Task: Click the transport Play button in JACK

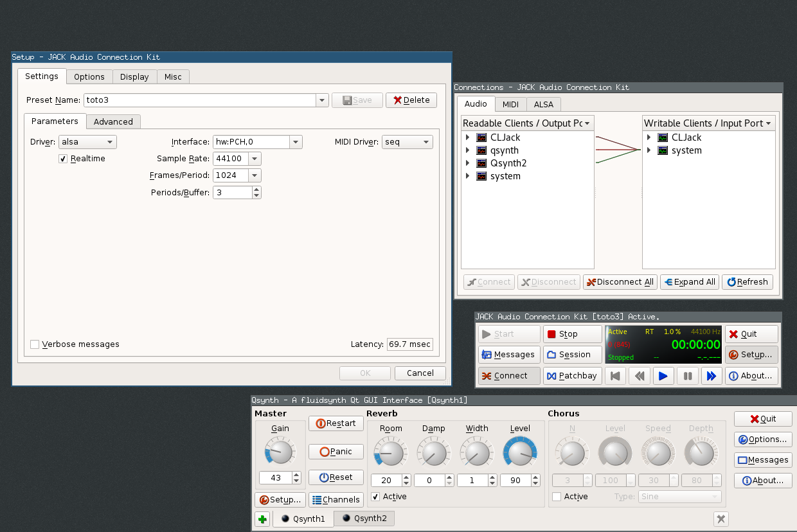Action: coord(663,376)
